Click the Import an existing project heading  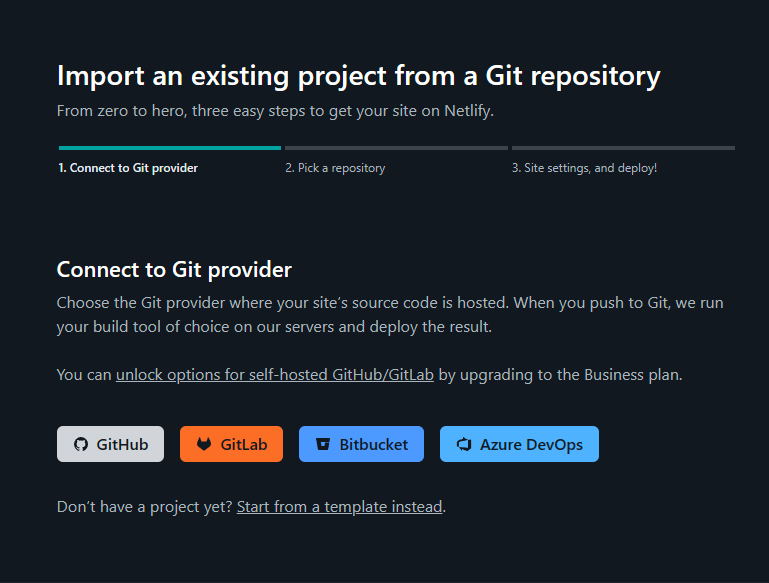point(359,76)
